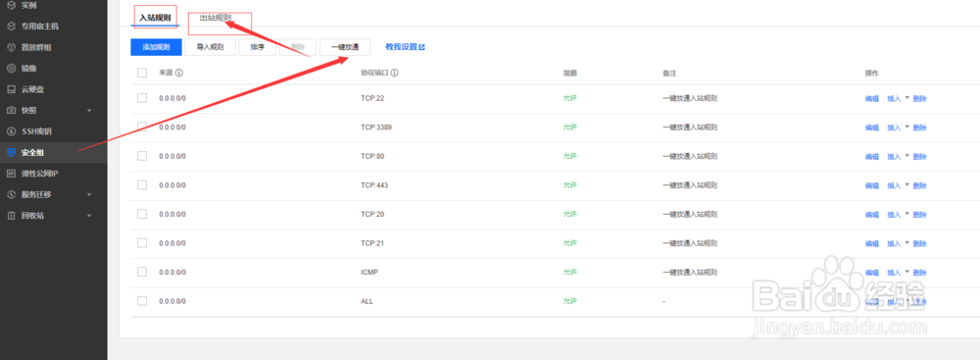Image resolution: width=980 pixels, height=360 pixels.
Task: Click 删除 for the TCP:22 rule
Action: [919, 98]
